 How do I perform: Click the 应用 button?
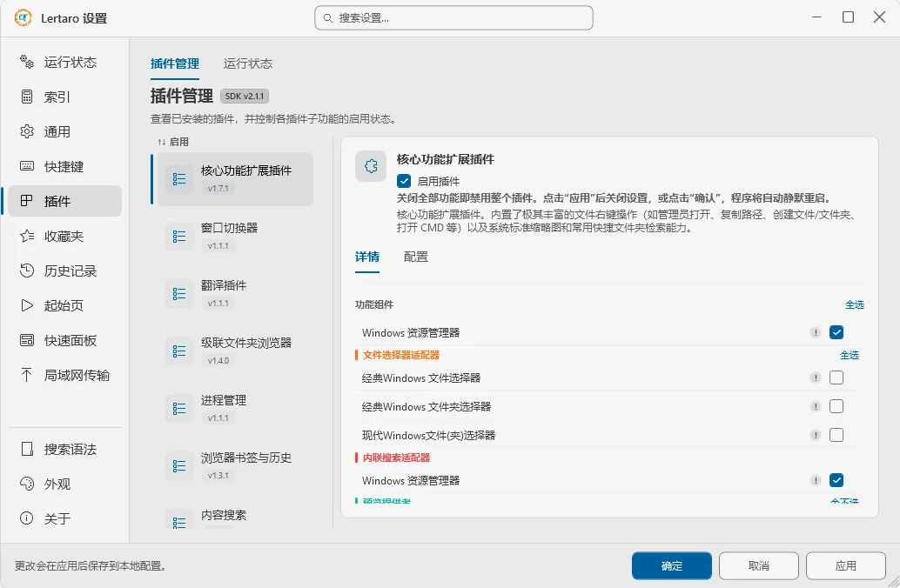pos(845,565)
